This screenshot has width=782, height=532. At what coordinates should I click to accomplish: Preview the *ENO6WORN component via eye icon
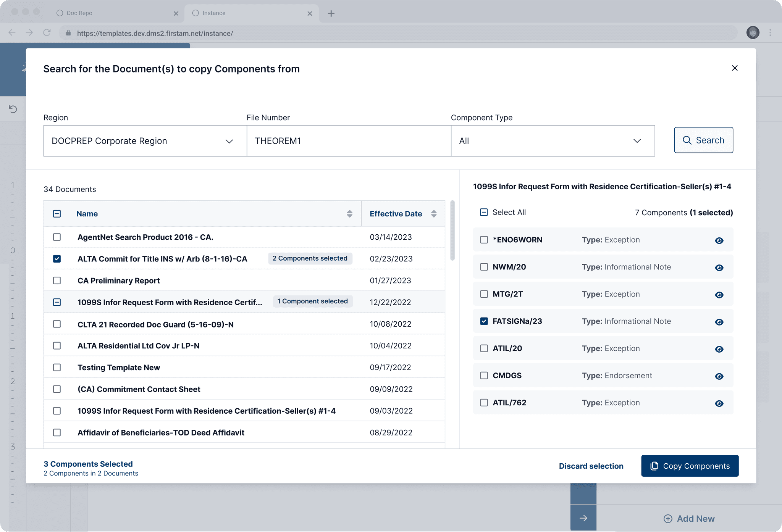coord(719,240)
